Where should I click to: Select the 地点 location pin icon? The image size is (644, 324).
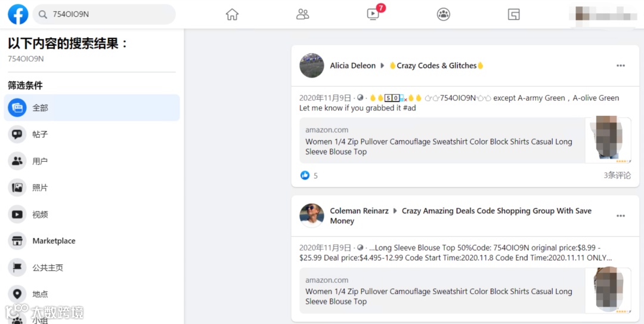(17, 294)
